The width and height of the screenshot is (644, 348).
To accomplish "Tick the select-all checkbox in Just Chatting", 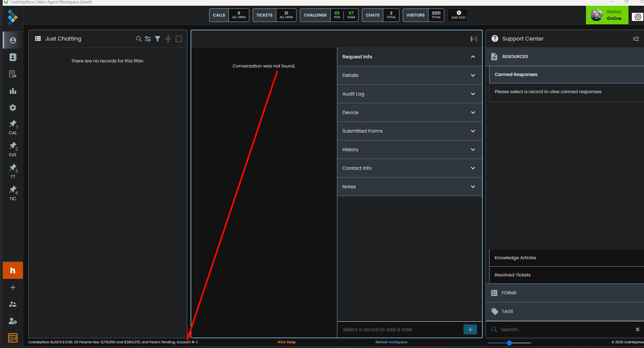I will coord(179,39).
